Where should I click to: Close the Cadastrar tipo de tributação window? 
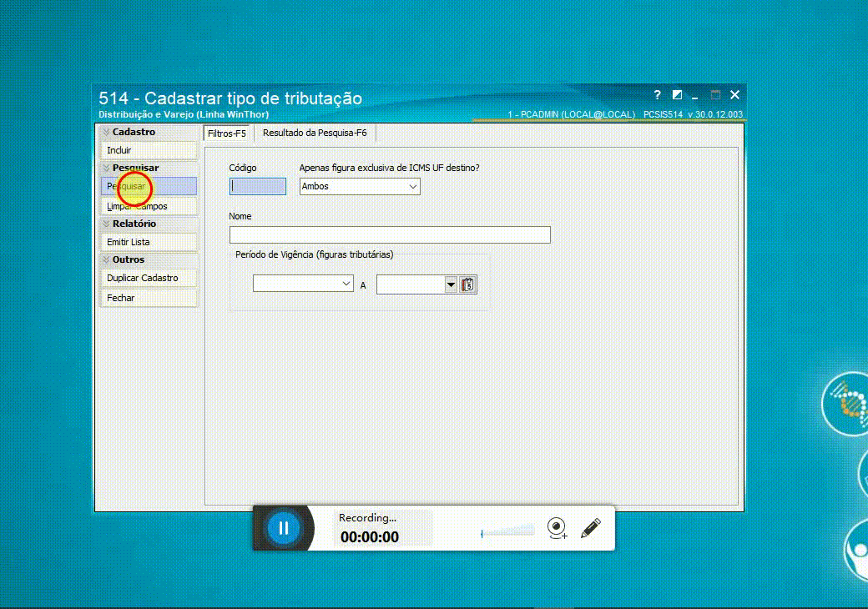pyautogui.click(x=734, y=94)
